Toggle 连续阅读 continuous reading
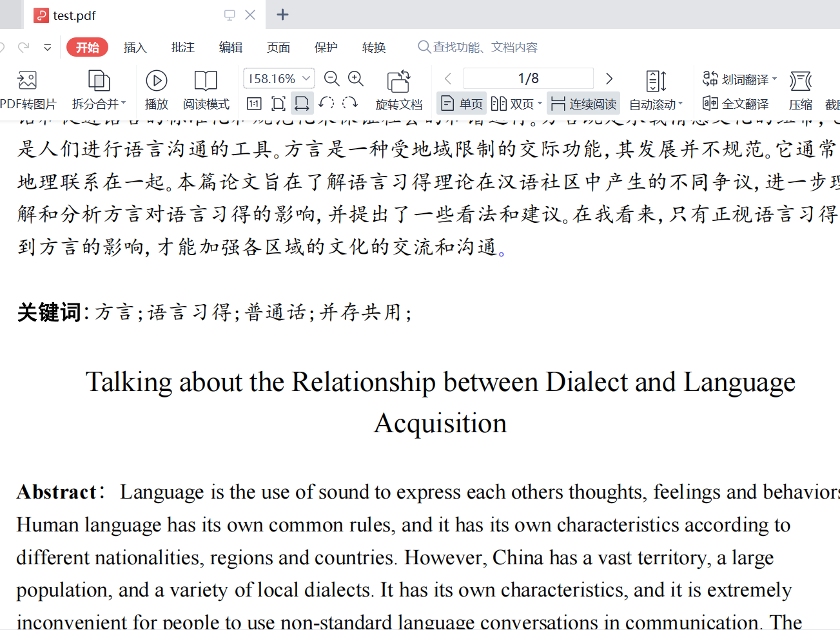840x630 pixels. [585, 104]
